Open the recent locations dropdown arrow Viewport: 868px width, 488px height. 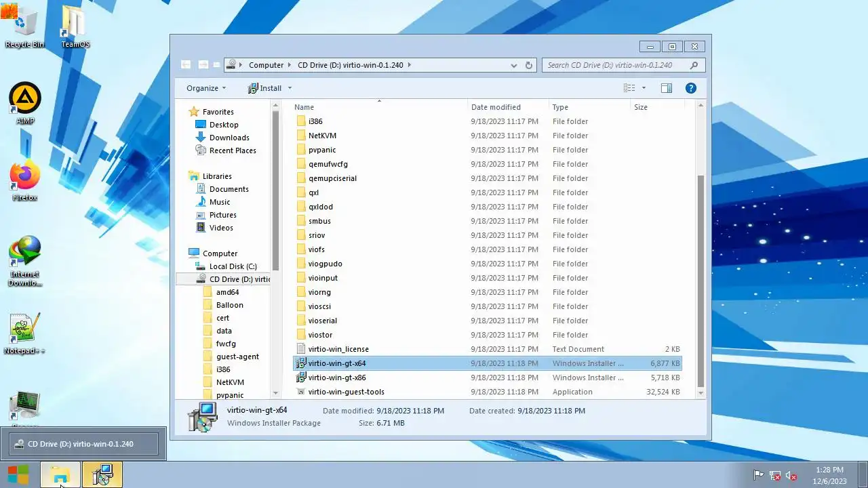pyautogui.click(x=216, y=65)
